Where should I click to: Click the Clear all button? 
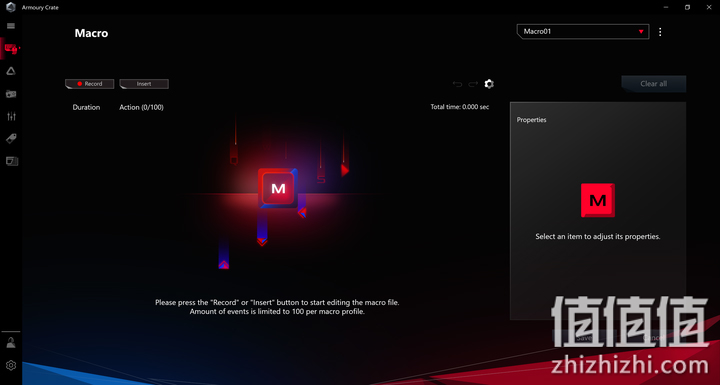tap(653, 84)
